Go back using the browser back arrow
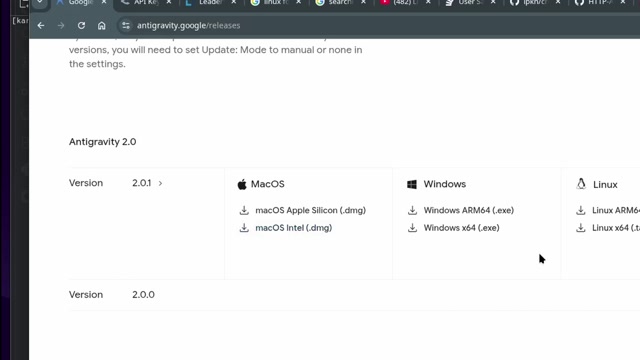 41,25
